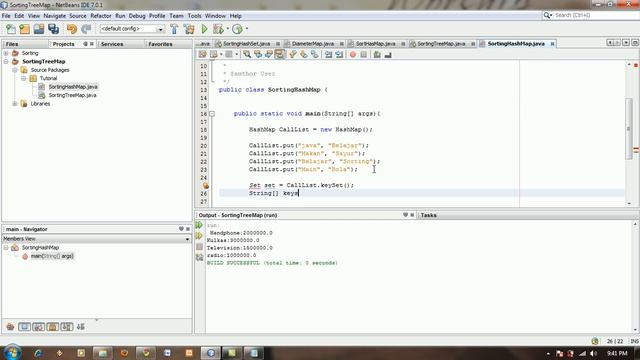Toggle show non-public members filter in Navigator
Image resolution: width=640 pixels, height=360 pixels.
[53, 327]
